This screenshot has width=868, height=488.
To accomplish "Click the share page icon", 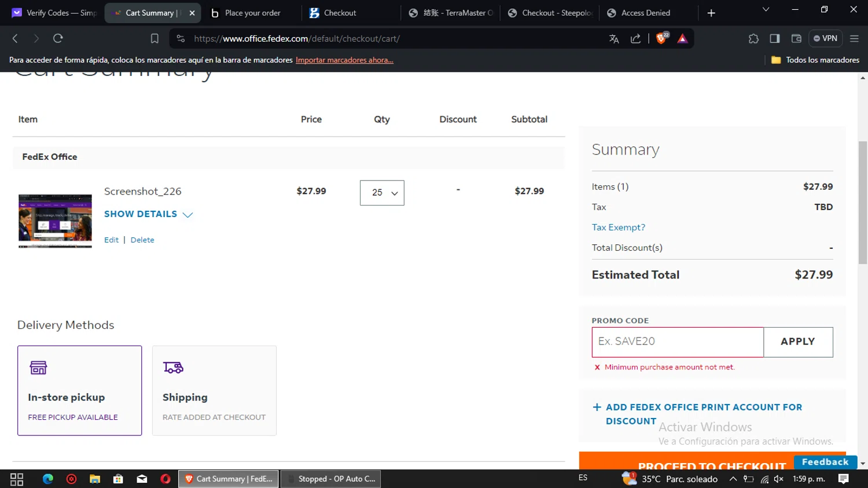I will pyautogui.click(x=635, y=39).
